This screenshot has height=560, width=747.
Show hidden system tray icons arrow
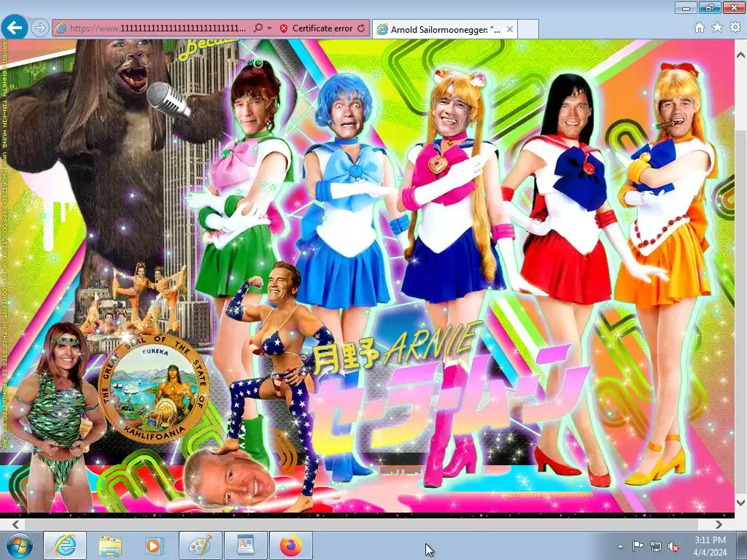point(620,547)
